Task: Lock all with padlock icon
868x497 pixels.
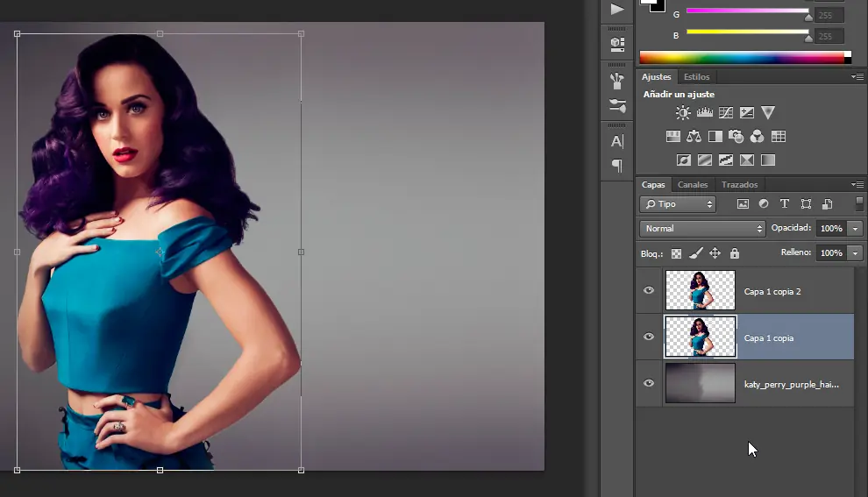Action: tap(735, 253)
